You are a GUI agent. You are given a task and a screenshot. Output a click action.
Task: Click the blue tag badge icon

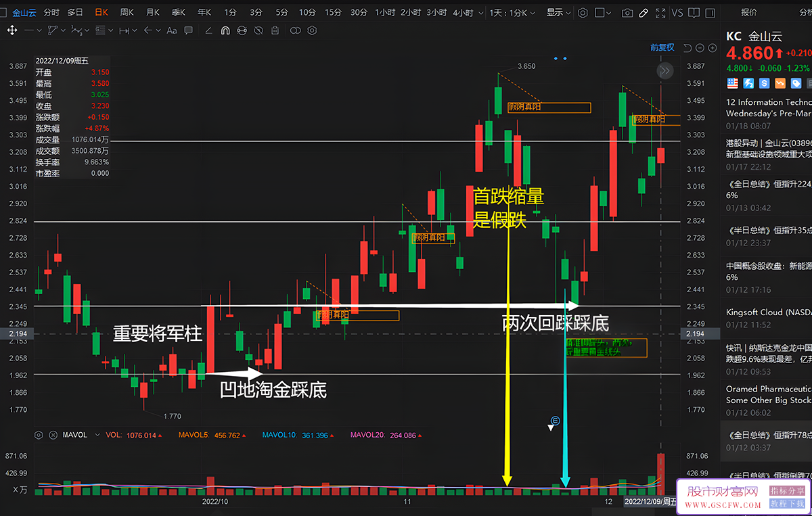tap(796, 83)
